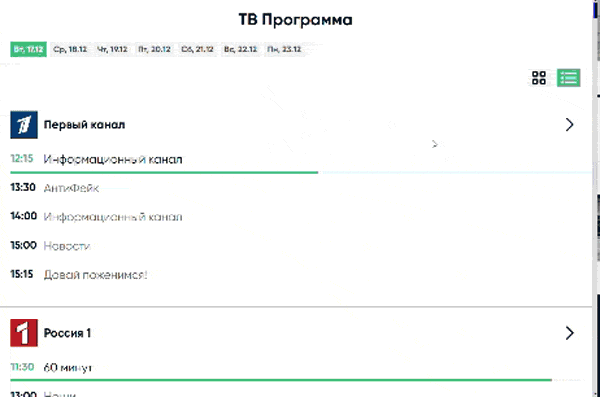Click the Первый канал channel logo
This screenshot has height=397, width=600.
click(x=24, y=125)
